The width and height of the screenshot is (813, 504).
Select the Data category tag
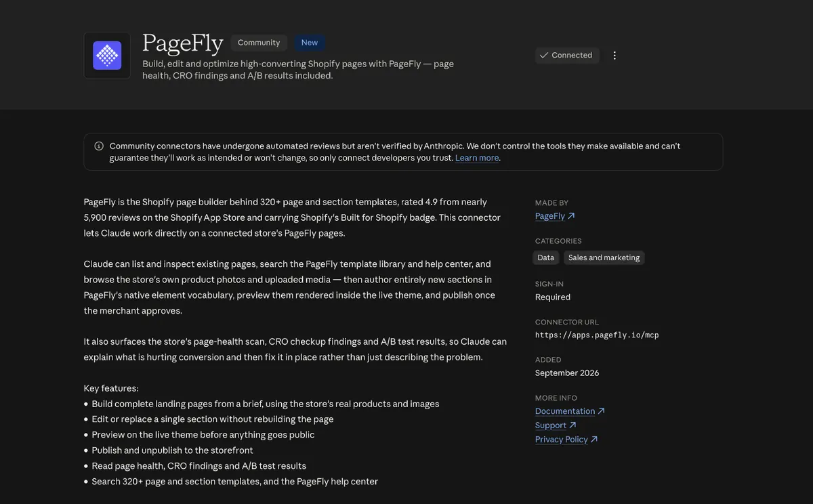coord(546,257)
